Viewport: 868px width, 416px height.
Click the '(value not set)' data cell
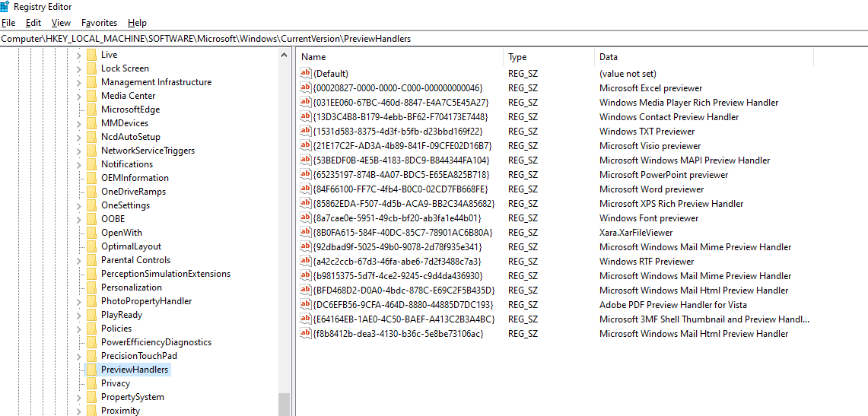point(628,73)
